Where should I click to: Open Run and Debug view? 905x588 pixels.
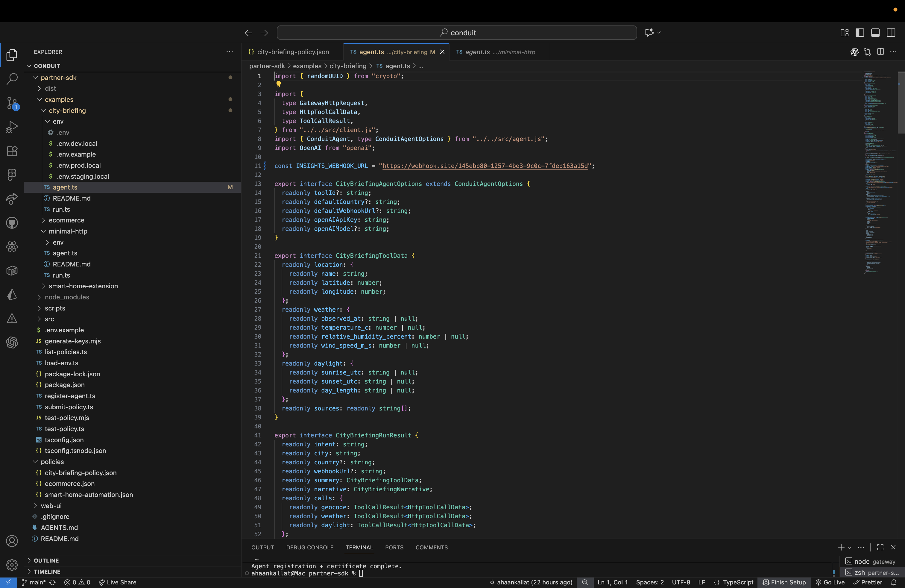tap(12, 127)
